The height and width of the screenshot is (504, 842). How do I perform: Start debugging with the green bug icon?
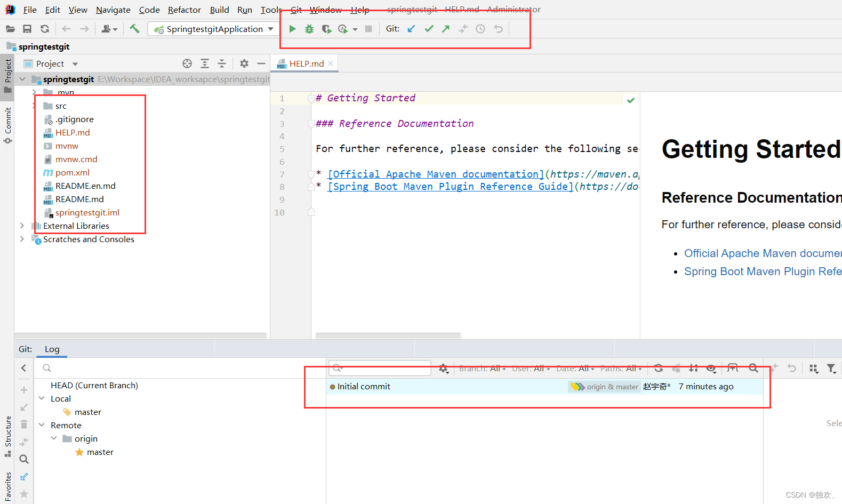(x=309, y=29)
